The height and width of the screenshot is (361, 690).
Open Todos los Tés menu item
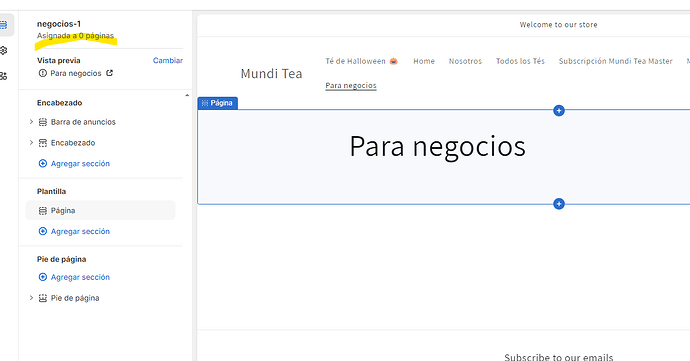pyautogui.click(x=520, y=61)
